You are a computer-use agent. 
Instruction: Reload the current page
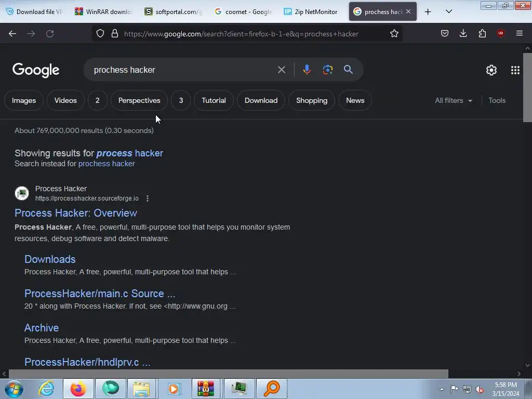(x=50, y=34)
